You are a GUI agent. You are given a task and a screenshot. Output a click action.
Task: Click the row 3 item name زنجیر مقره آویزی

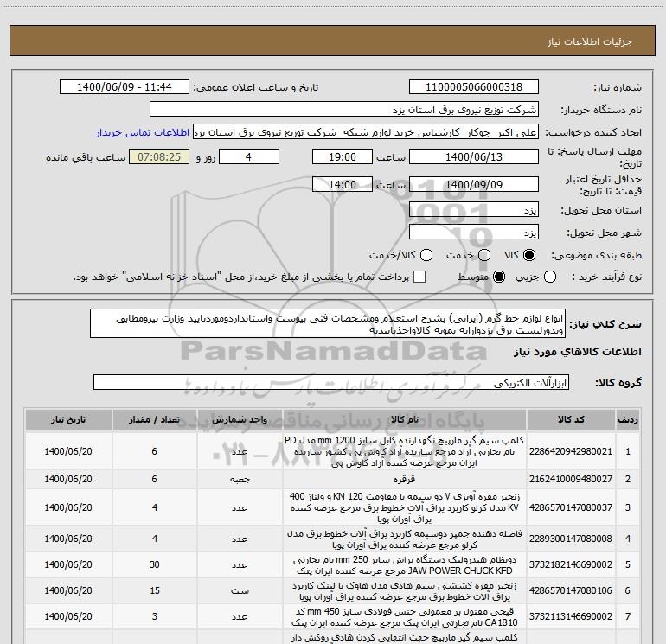405,507
